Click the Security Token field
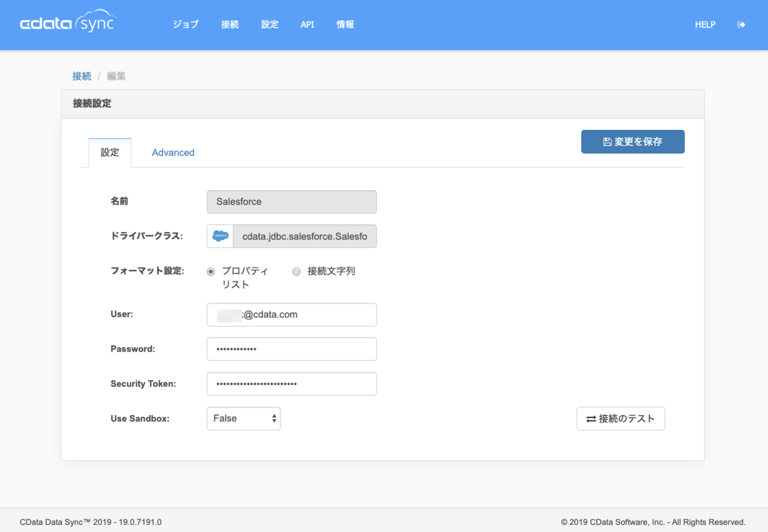 click(291, 384)
